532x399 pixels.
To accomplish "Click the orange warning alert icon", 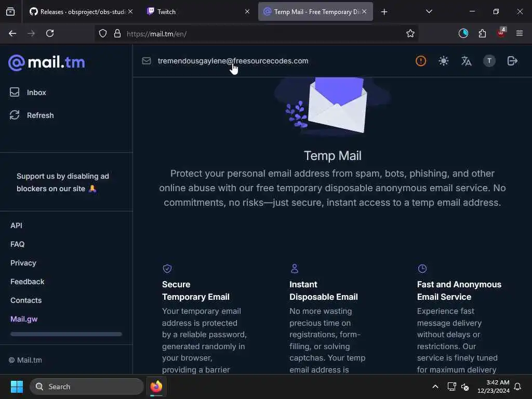I will pos(421,61).
